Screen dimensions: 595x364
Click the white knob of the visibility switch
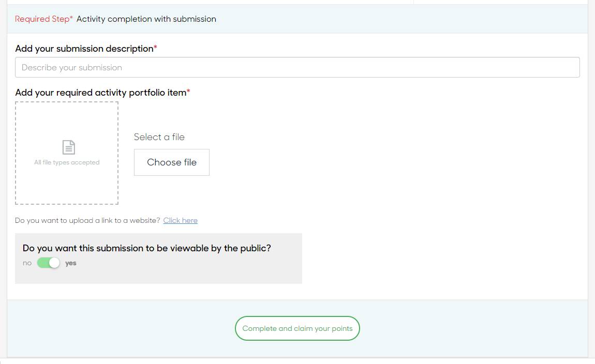click(54, 263)
